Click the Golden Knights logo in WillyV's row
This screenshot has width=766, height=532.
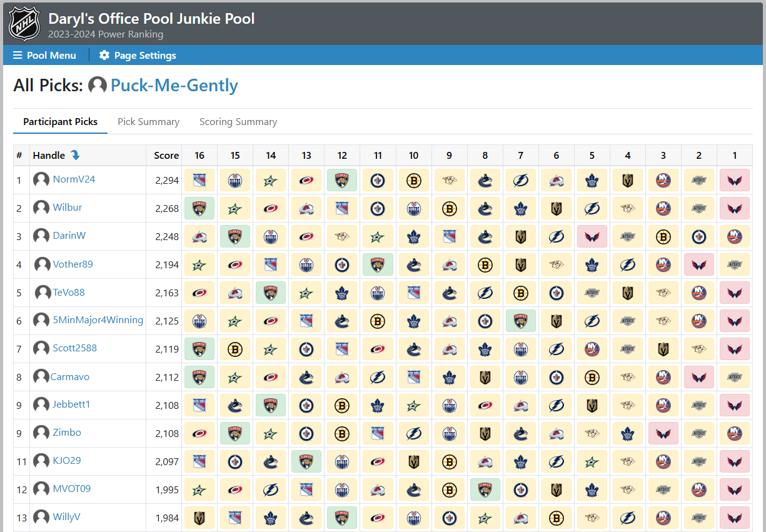click(199, 518)
